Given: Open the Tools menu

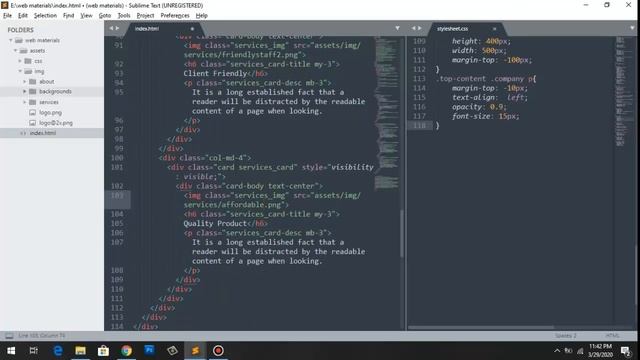Looking at the screenshot, I should pos(124,16).
